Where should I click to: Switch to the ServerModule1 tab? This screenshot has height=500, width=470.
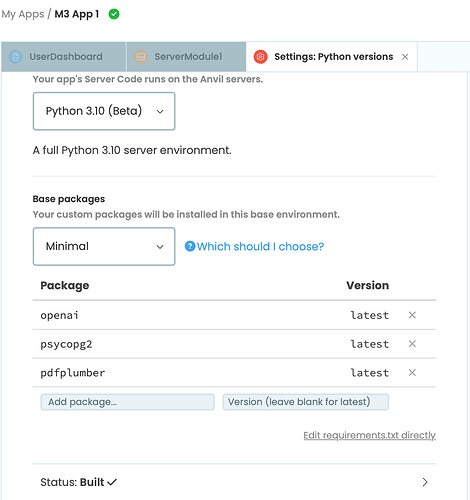(x=186, y=57)
